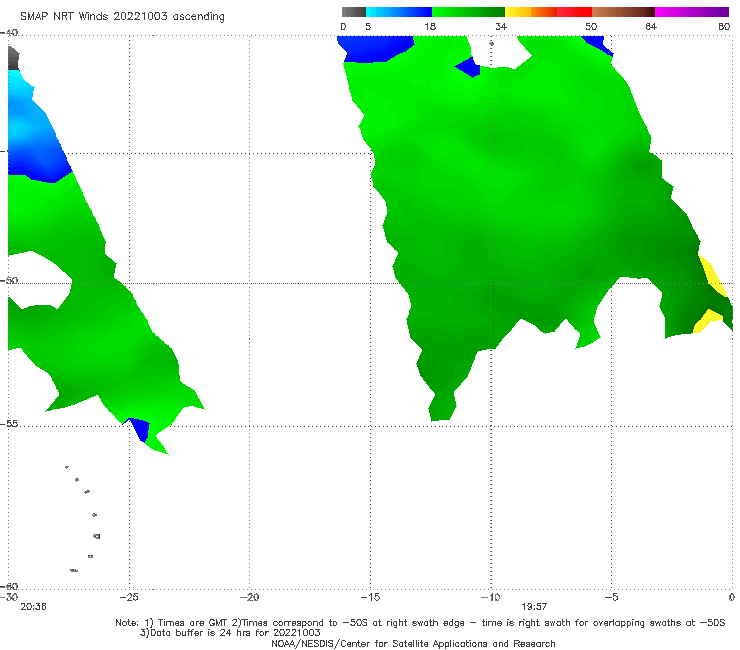This screenshot has height=650, width=740.
Task: Click the longitude label '-30'
Action: click(x=9, y=597)
